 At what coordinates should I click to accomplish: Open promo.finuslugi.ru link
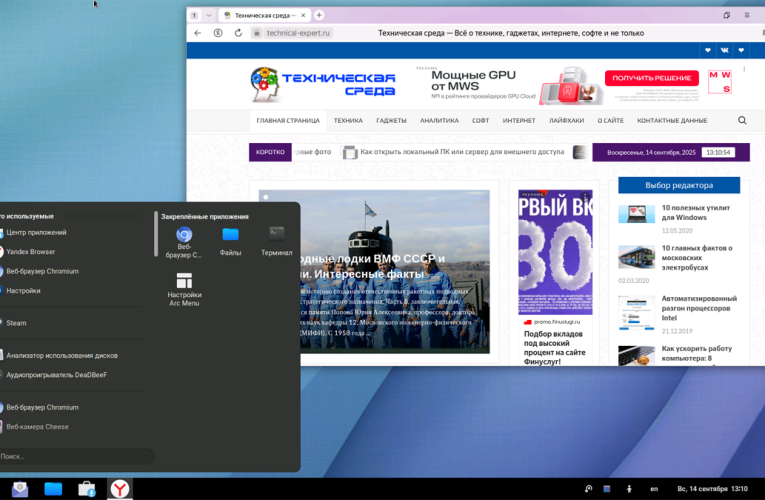pos(557,322)
